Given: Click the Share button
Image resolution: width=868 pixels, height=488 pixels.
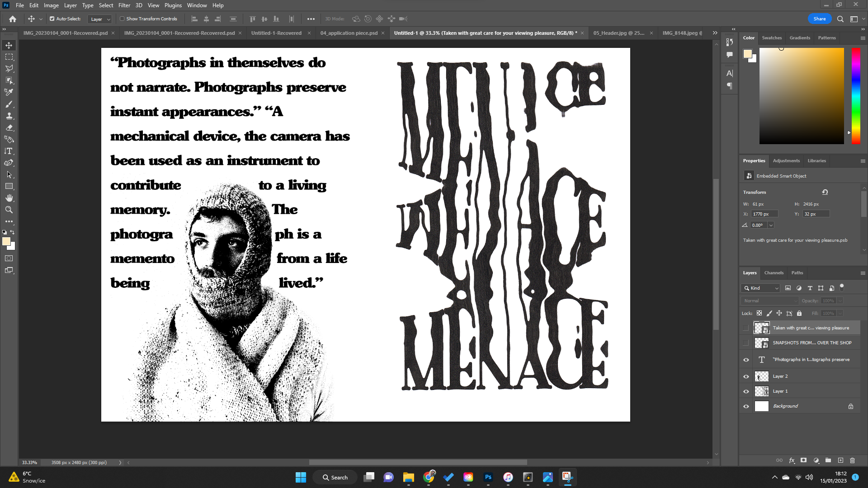Looking at the screenshot, I should coord(819,19).
